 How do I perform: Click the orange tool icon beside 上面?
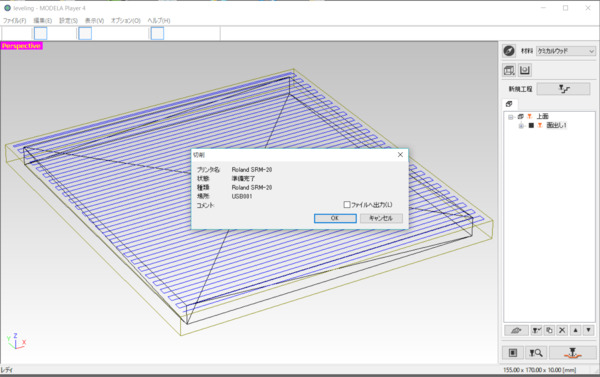point(530,116)
